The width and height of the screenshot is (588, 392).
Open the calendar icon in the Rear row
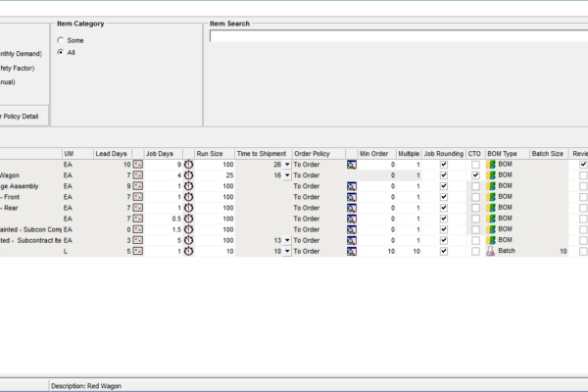click(x=137, y=208)
